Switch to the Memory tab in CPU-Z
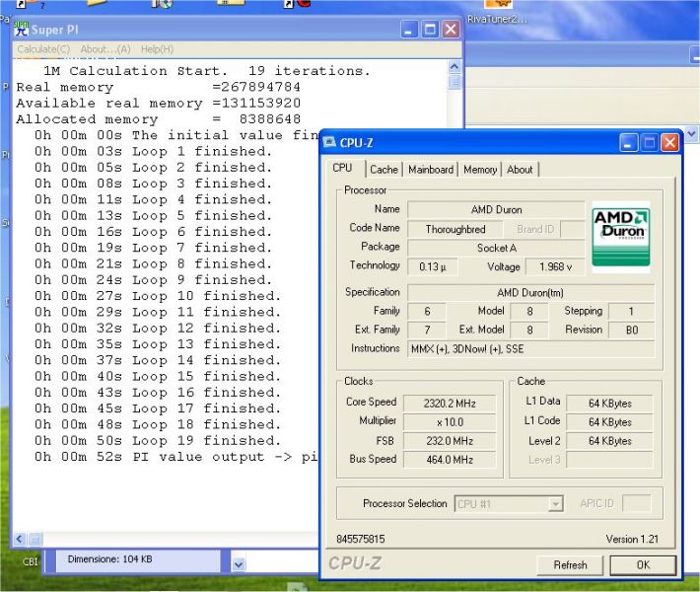 [x=480, y=170]
